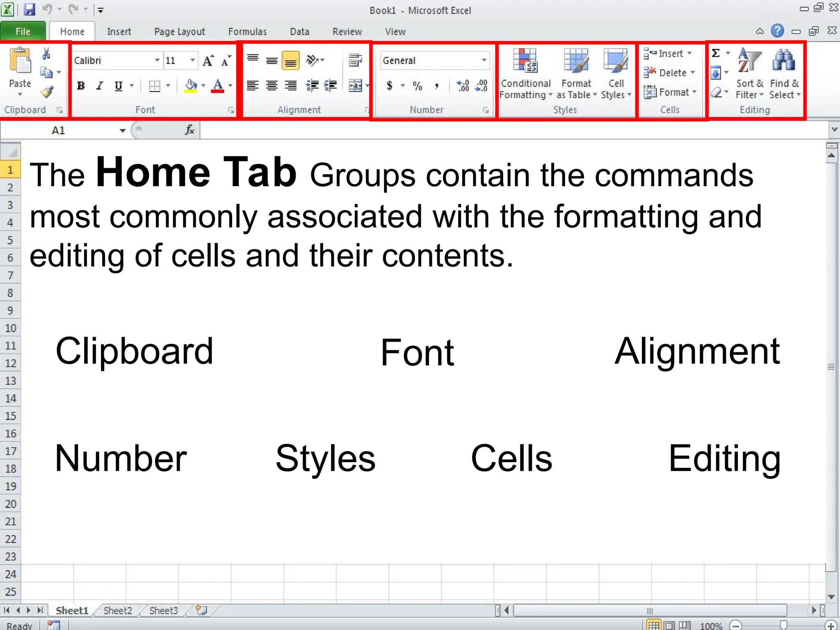Click the Cut scissors icon
840x630 pixels.
tap(46, 54)
